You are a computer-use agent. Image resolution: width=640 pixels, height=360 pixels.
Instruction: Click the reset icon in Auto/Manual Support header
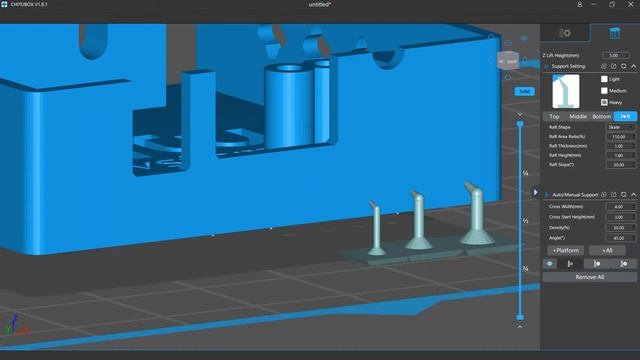click(623, 195)
